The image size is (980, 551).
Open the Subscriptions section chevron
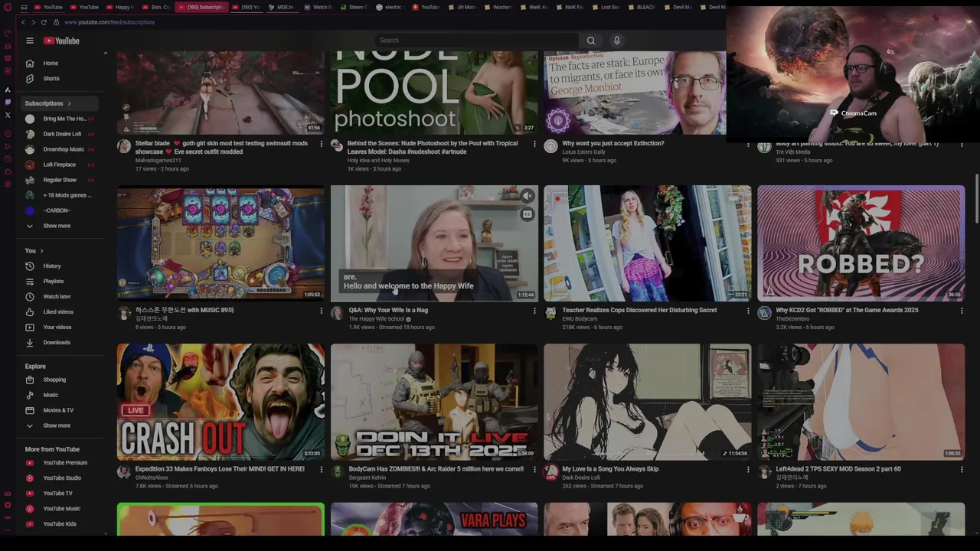[69, 103]
